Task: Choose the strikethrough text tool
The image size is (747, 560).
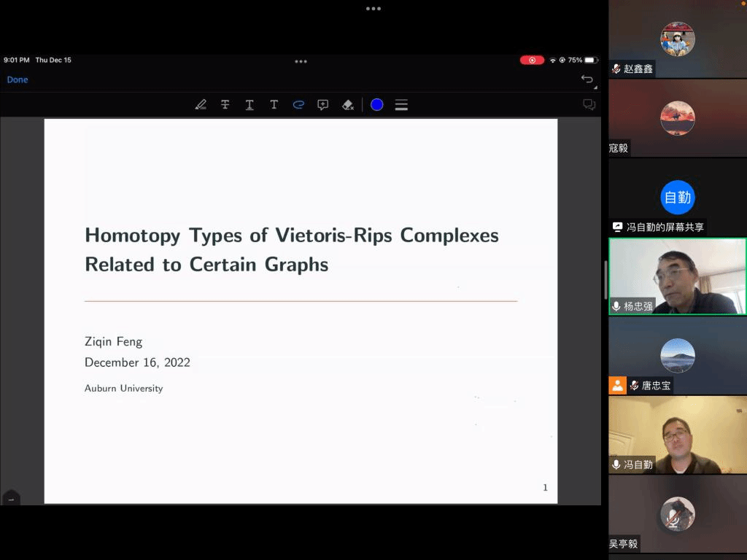Action: (225, 105)
